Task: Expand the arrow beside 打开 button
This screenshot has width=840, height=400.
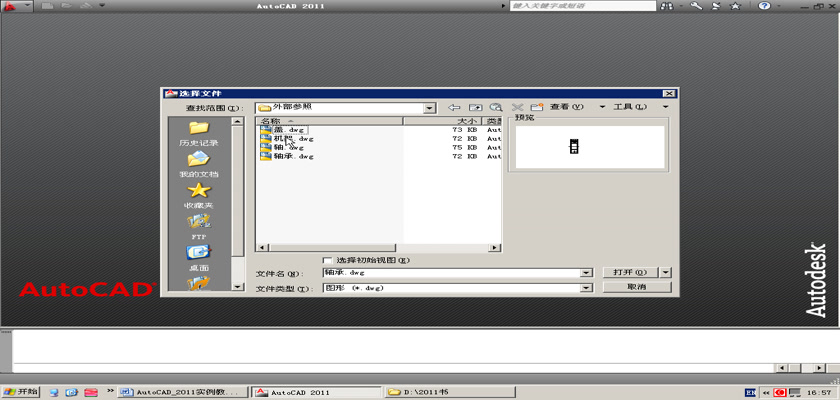Action: 665,273
